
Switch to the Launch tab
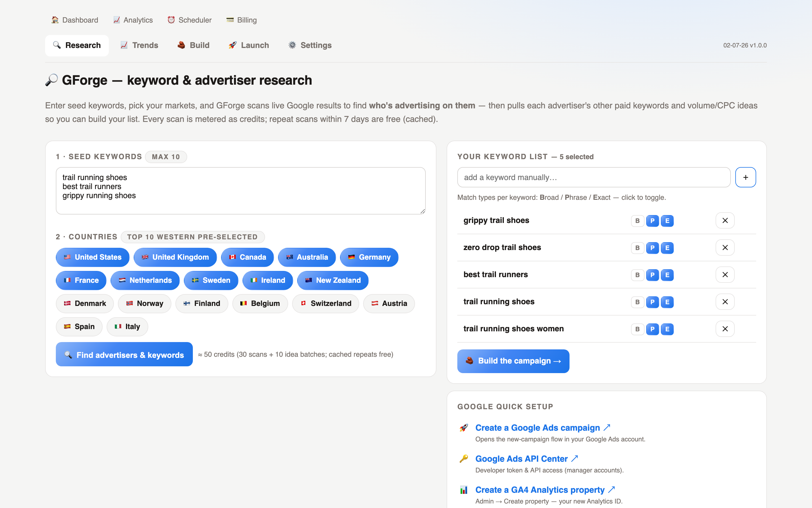(x=249, y=45)
